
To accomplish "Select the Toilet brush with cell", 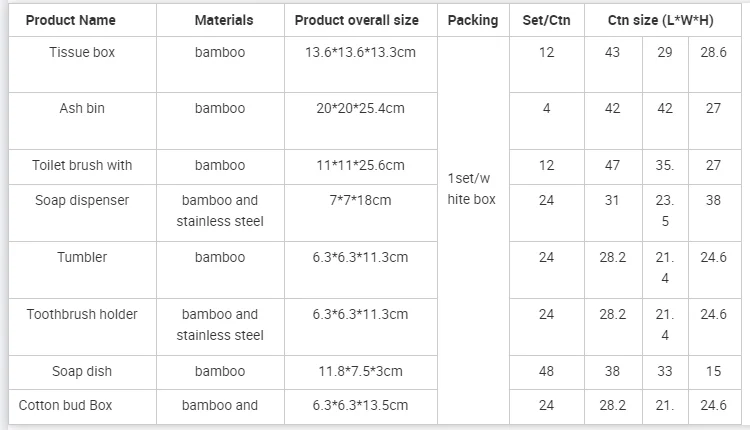I will tap(82, 165).
